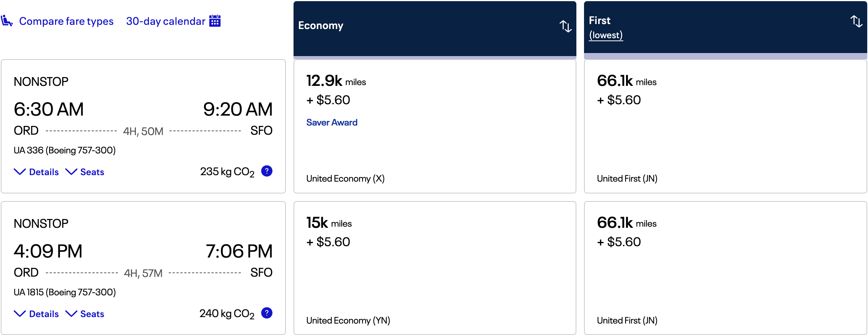
Task: Select the Economy column header
Action: pos(435,29)
